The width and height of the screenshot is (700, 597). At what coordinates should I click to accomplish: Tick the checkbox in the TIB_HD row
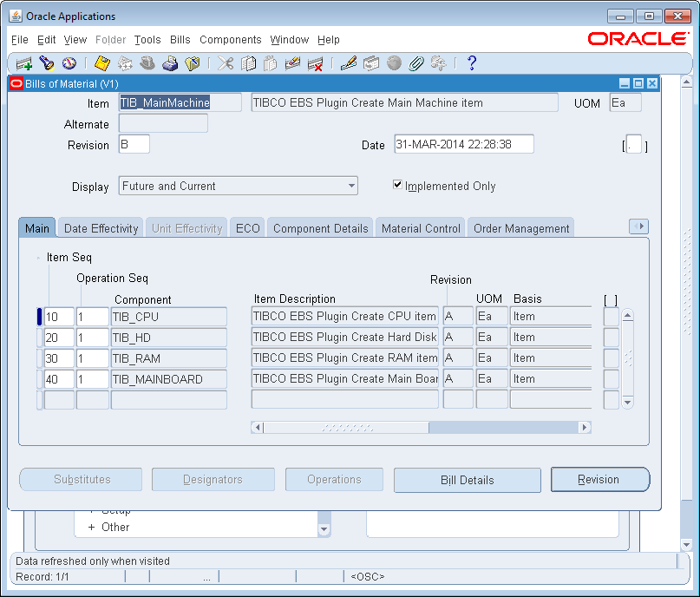611,338
